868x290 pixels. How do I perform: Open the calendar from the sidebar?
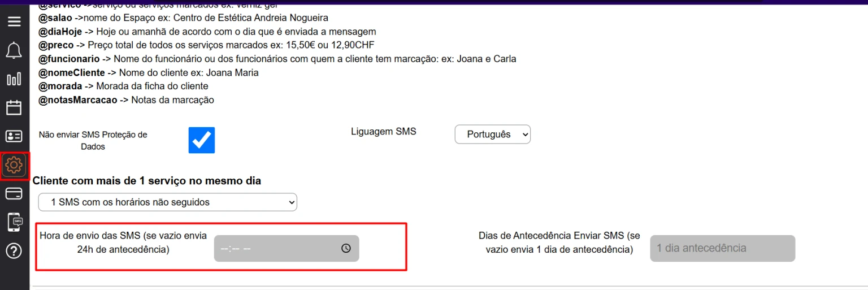click(14, 107)
